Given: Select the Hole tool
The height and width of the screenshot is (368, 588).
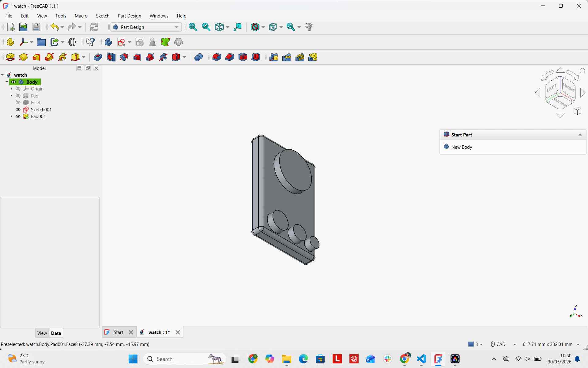Looking at the screenshot, I should coord(111,57).
